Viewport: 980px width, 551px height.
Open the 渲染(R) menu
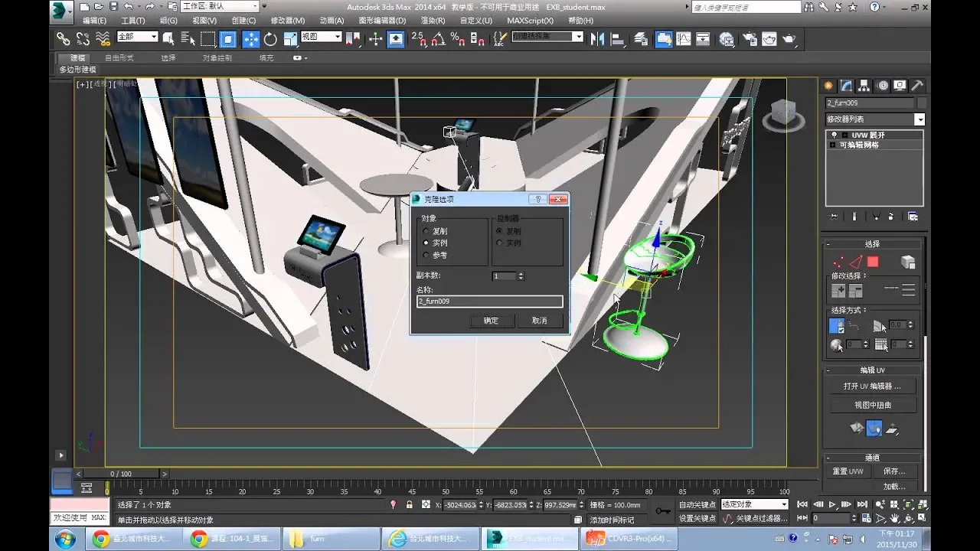pos(433,21)
